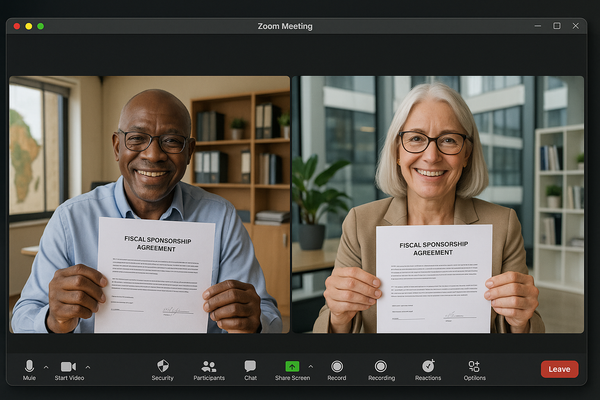Show the Participants panel

point(209,370)
